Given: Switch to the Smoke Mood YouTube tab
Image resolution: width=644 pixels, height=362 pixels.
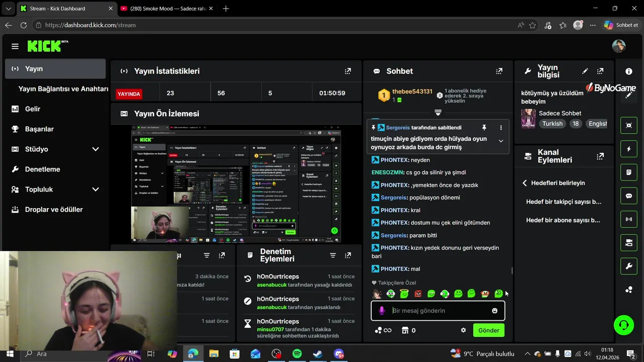Looking at the screenshot, I should coord(166,9).
